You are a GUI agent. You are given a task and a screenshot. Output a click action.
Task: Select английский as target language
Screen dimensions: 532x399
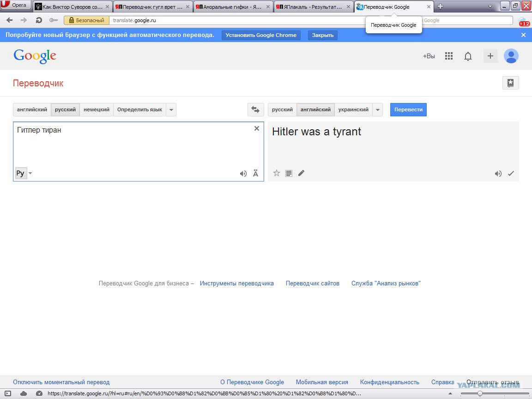(315, 109)
